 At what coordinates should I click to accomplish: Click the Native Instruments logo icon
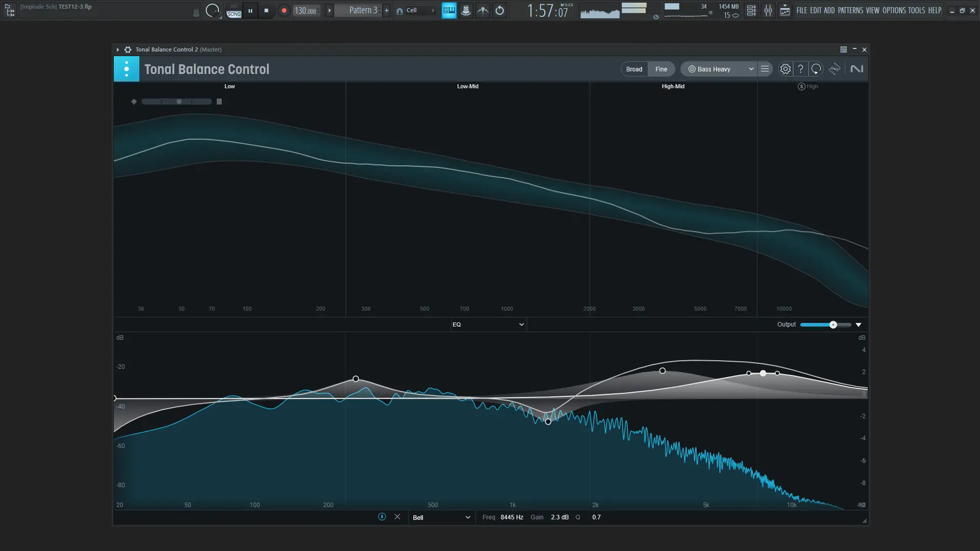[x=856, y=69]
